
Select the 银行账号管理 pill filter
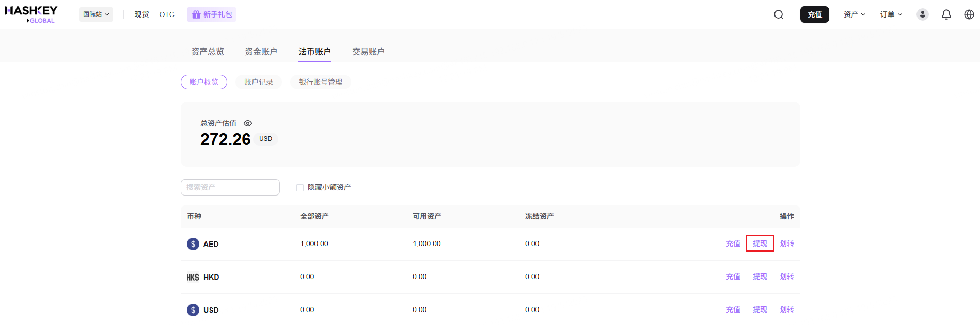tap(320, 82)
